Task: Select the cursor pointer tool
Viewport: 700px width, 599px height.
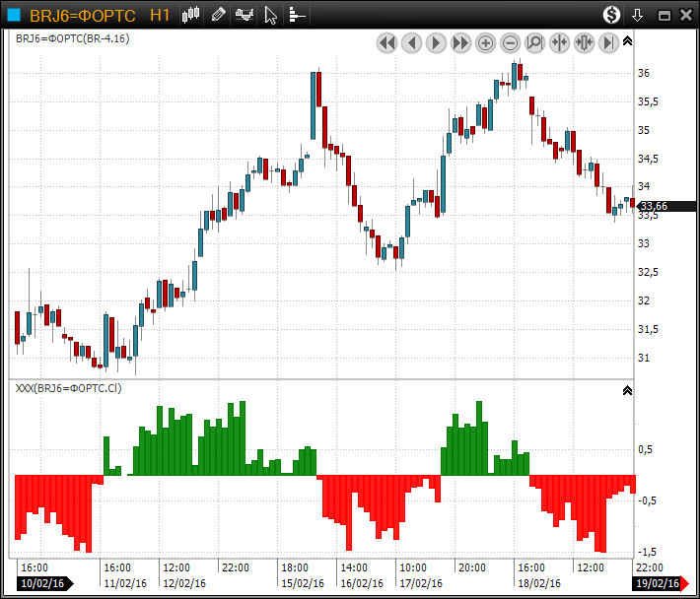Action: tap(271, 15)
